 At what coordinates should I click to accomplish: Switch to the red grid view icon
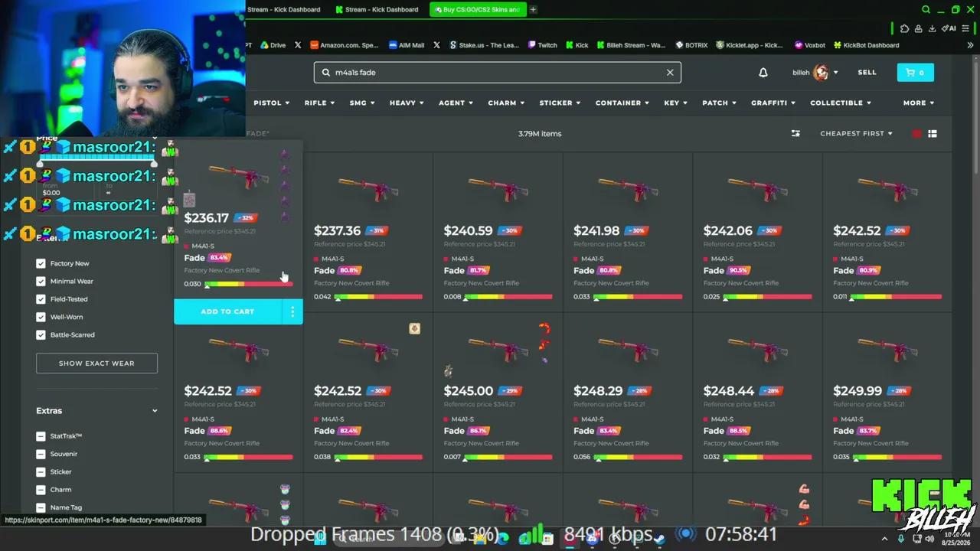click(916, 134)
